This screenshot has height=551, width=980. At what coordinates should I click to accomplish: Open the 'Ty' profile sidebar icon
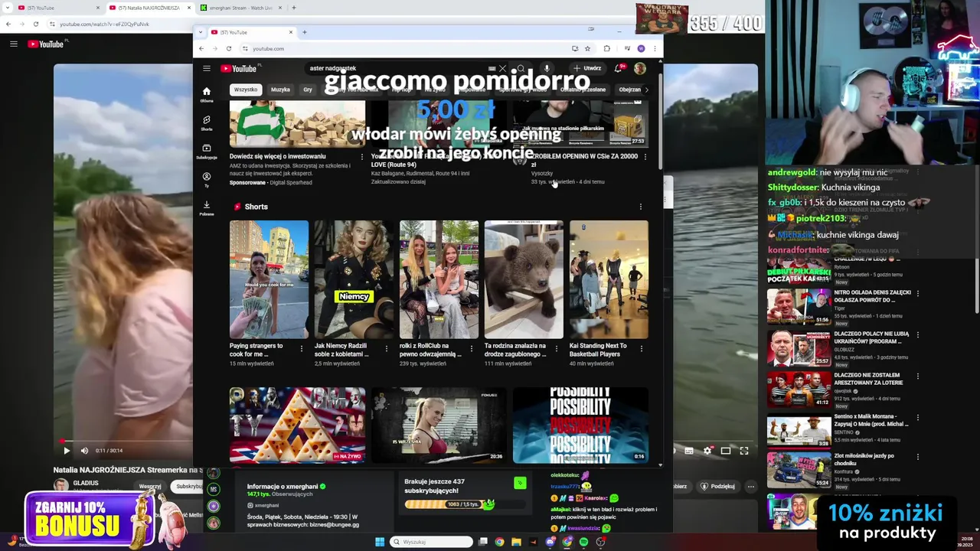tap(207, 180)
